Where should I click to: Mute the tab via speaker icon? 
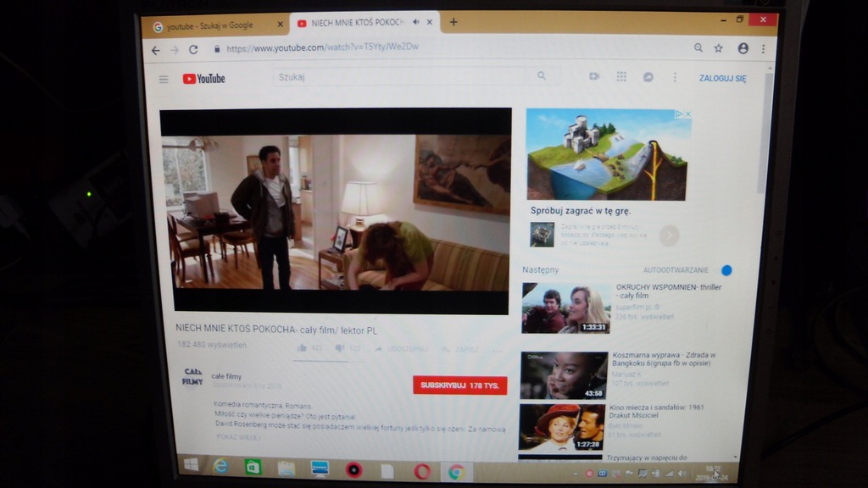[415, 22]
